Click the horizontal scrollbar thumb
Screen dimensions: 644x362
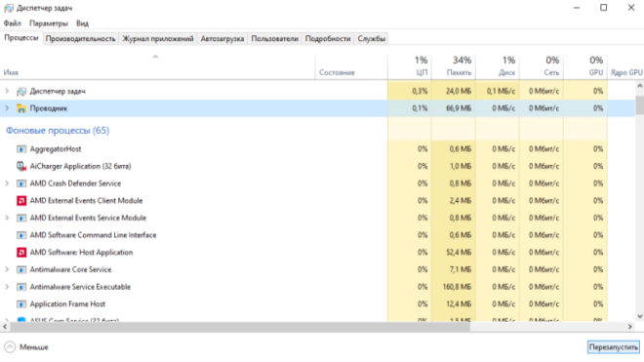click(x=240, y=327)
